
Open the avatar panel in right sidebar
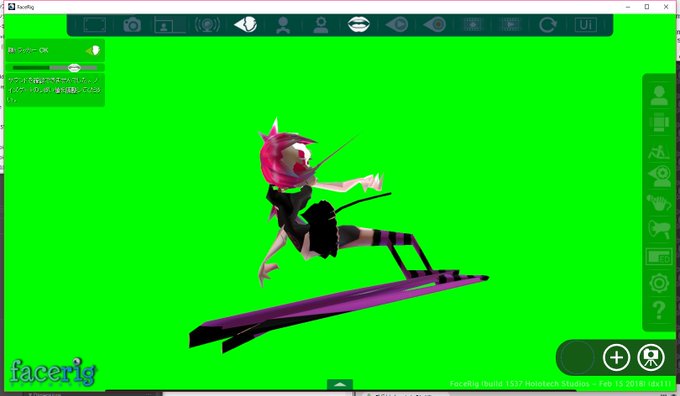coord(659,95)
